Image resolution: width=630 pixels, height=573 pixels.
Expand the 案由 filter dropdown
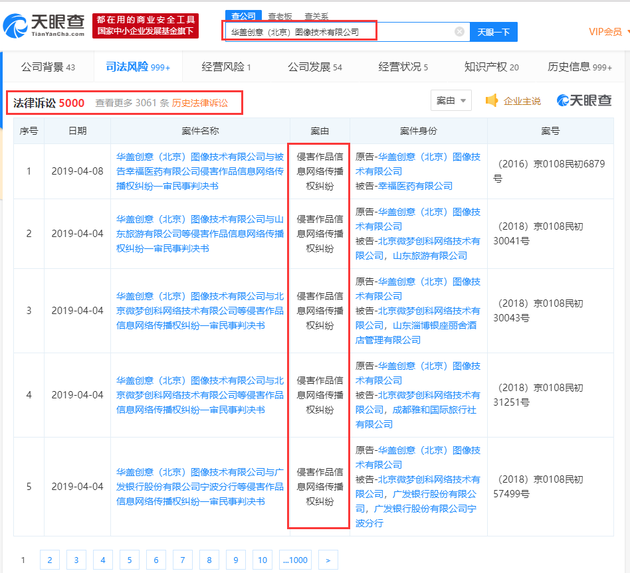[x=451, y=100]
